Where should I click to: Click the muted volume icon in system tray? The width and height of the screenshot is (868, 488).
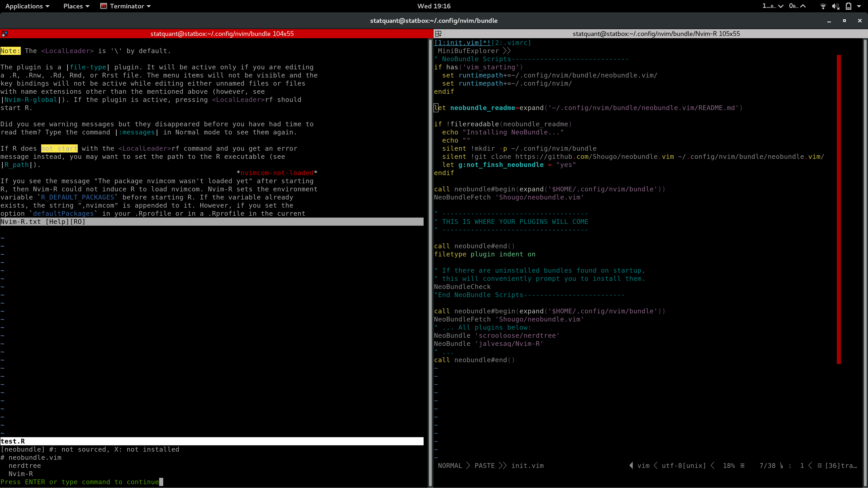click(836, 6)
